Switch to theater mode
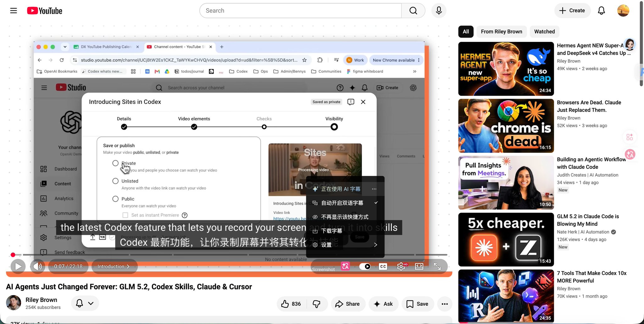This screenshot has height=324, width=644. [x=419, y=266]
